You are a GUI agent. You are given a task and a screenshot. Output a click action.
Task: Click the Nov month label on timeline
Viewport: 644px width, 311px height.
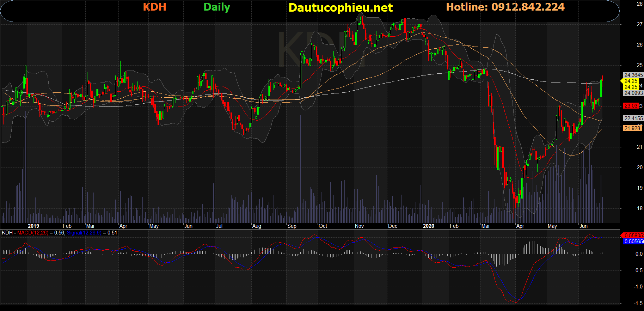359,226
